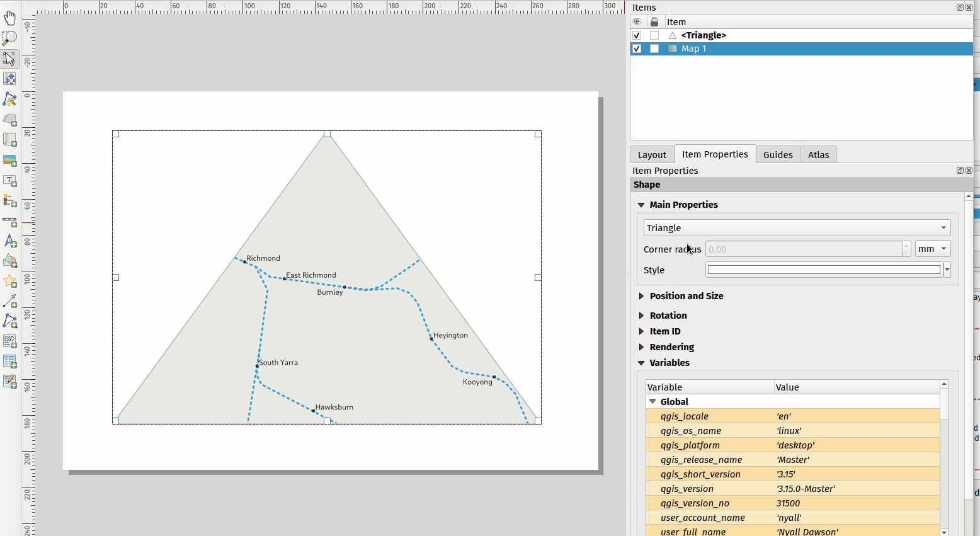
Task: Pick the Add Label tool
Action: 10,181
